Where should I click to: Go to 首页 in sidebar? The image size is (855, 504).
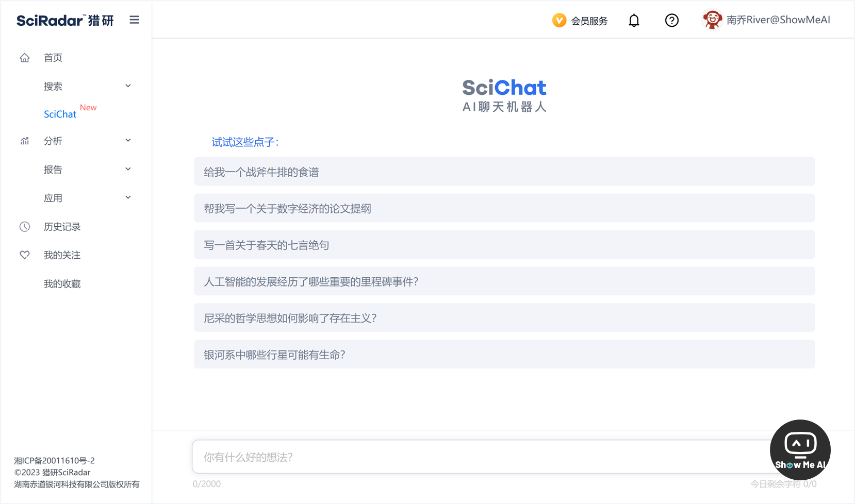53,58
